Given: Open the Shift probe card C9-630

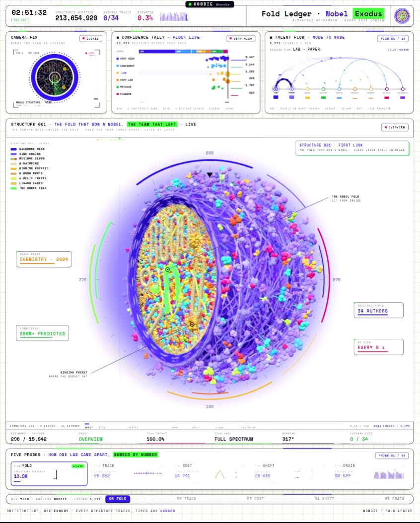Looking at the screenshot, I should pos(289,474).
